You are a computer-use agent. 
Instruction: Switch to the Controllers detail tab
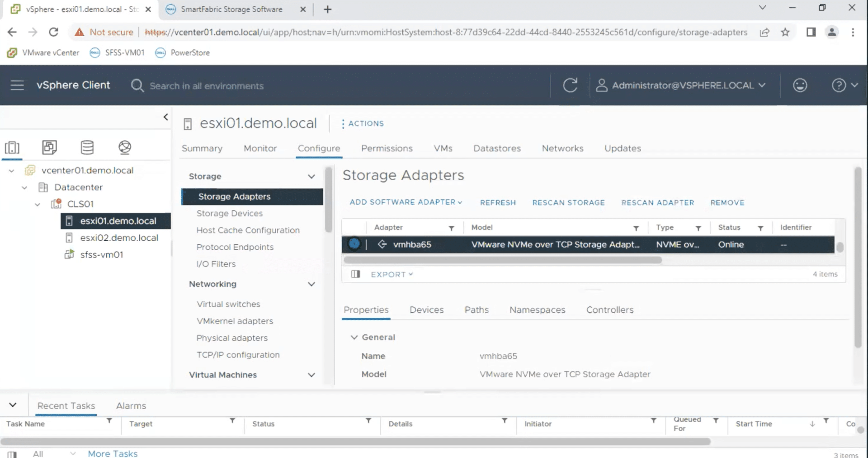[609, 310]
